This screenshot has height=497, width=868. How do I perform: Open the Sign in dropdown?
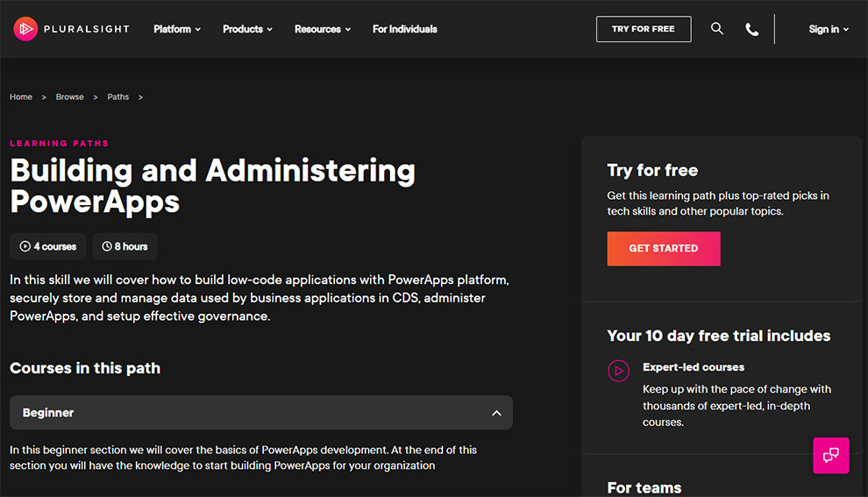[x=829, y=29]
